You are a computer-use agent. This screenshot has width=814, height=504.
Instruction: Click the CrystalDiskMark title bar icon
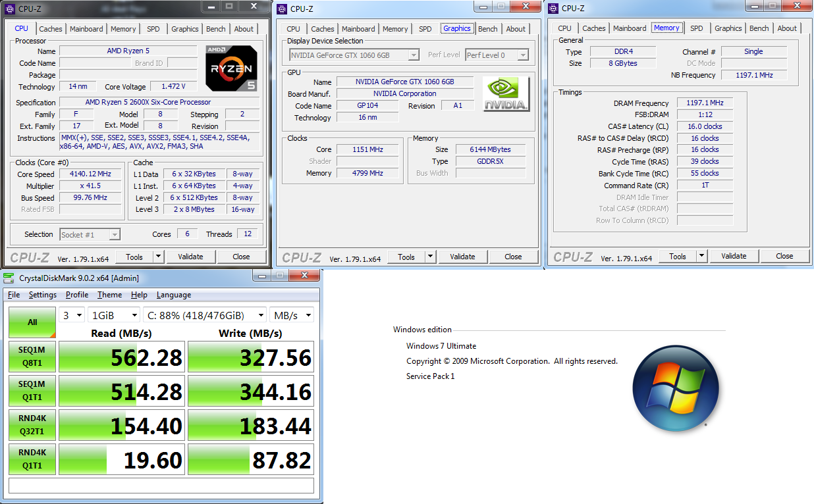[9, 277]
